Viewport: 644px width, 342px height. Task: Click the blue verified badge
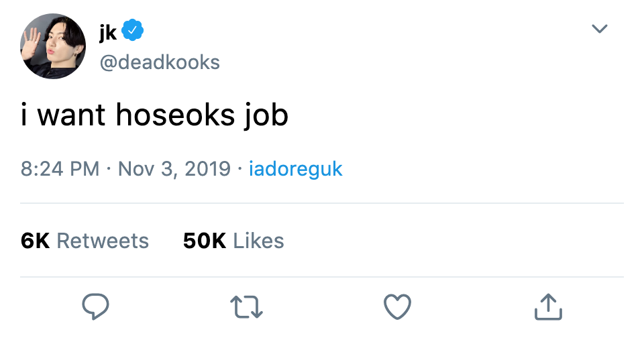pos(132,30)
